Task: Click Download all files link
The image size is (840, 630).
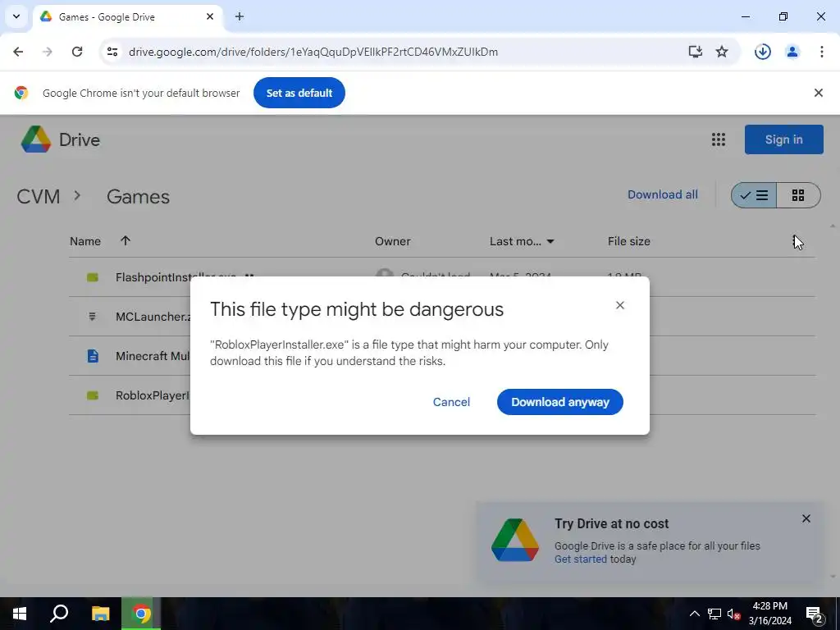Action: pyautogui.click(x=663, y=194)
